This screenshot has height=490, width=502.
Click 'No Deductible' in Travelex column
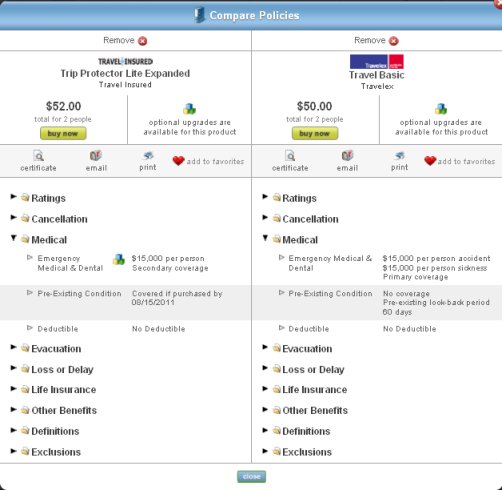[x=409, y=329]
